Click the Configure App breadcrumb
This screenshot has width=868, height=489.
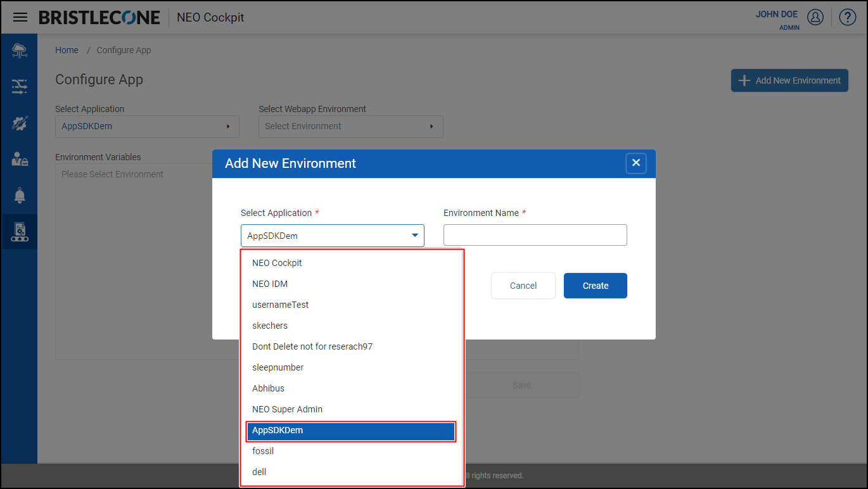(x=124, y=50)
